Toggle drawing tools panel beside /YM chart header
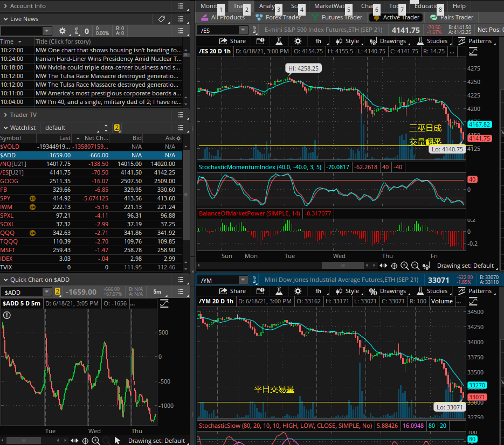504x445 pixels. pyautogui.click(x=473, y=301)
